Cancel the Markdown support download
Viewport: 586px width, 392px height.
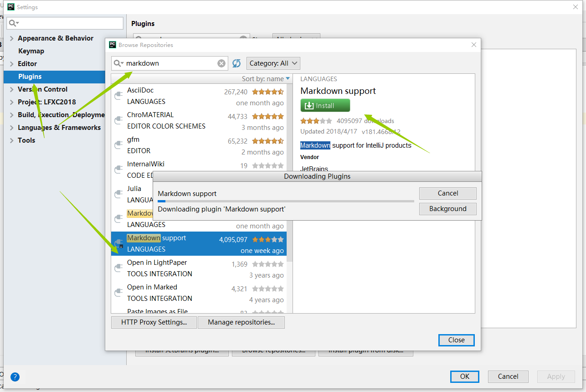tap(448, 193)
